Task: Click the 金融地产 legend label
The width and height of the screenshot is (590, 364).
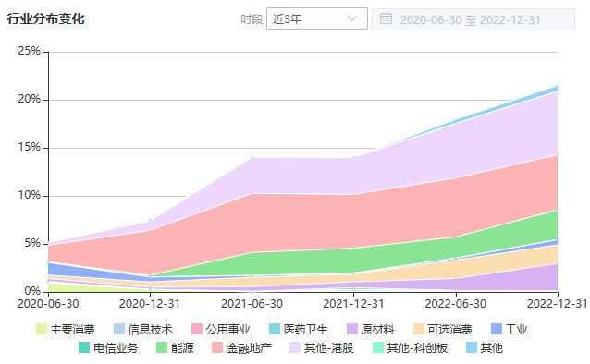Action: 249,347
